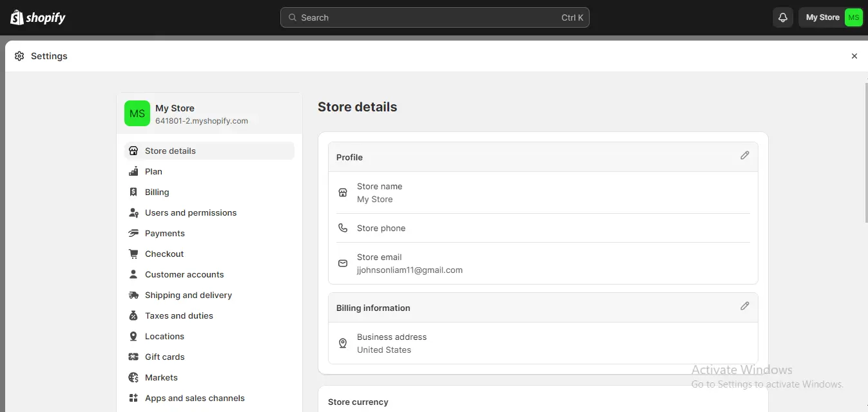868x412 pixels.
Task: Close the Settings panel
Action: pos(854,56)
